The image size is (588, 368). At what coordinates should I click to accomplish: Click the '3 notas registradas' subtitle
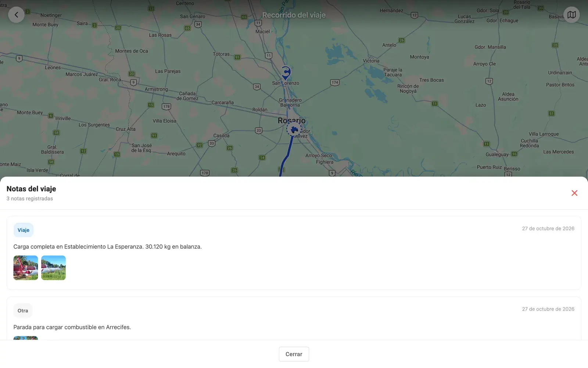[x=30, y=198]
